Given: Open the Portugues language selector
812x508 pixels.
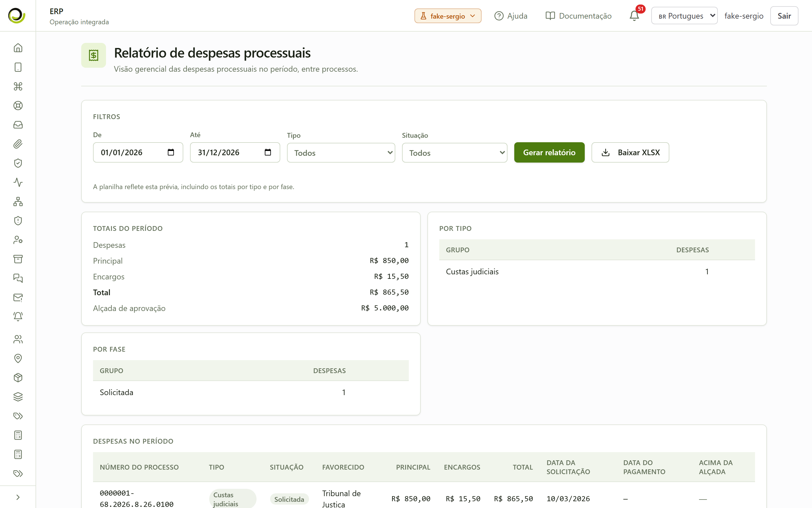Looking at the screenshot, I should point(684,16).
